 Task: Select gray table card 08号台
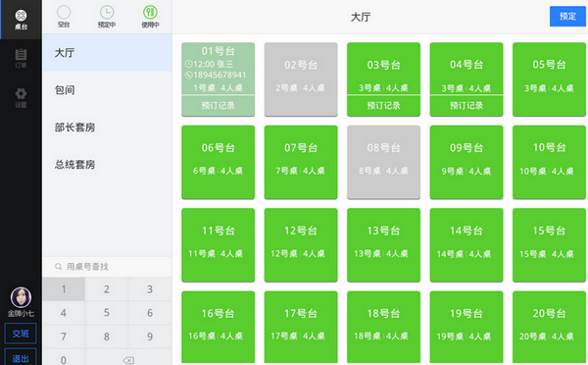click(x=383, y=162)
